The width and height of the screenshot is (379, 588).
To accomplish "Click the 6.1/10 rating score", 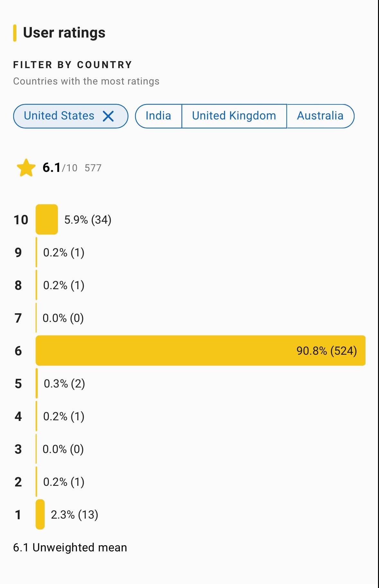I will pyautogui.click(x=60, y=168).
